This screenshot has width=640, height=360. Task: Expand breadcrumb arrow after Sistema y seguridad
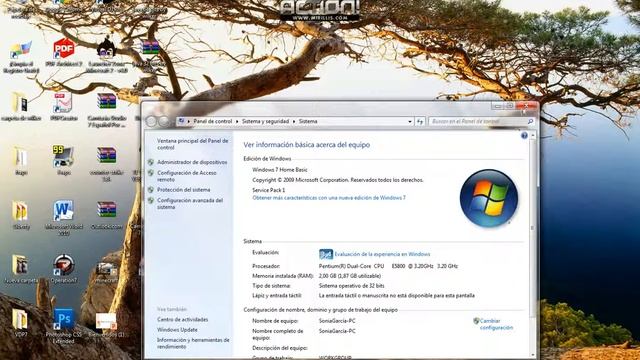[x=293, y=122]
